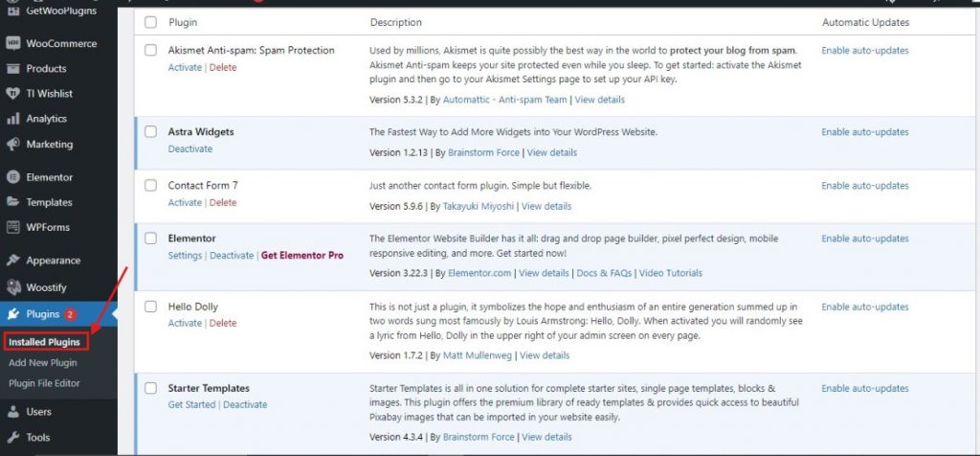Click the Appearance paintbrush icon

(x=13, y=261)
